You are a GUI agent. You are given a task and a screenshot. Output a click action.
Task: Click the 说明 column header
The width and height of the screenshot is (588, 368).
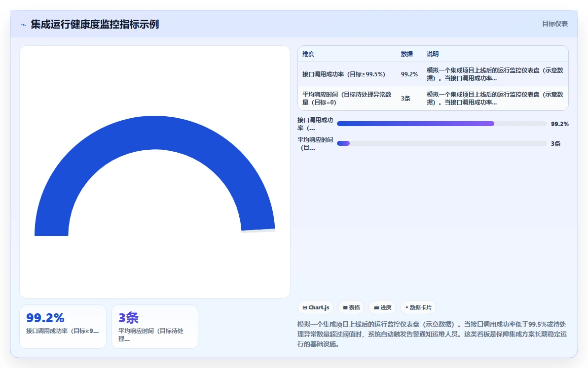pos(433,54)
